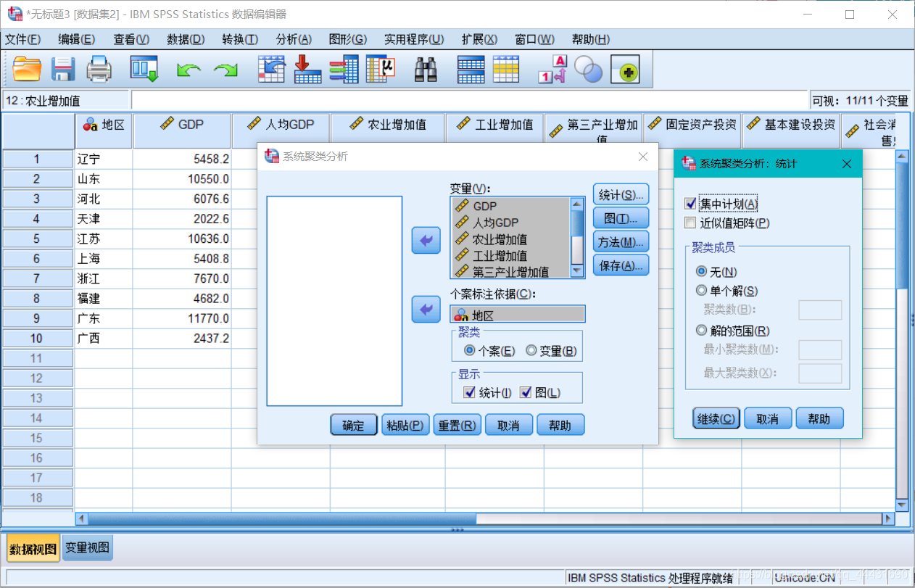Open the 转换(T) menu
This screenshot has height=588, width=915.
tap(240, 39)
